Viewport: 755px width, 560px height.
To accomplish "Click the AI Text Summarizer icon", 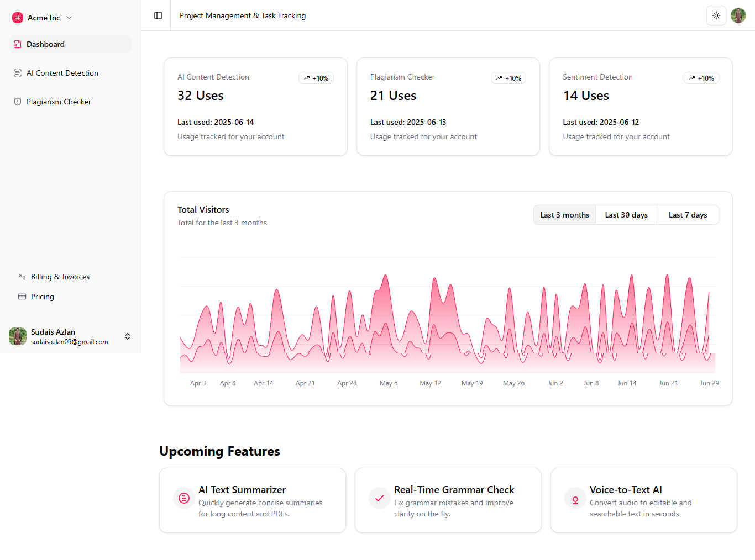I will coord(184,498).
